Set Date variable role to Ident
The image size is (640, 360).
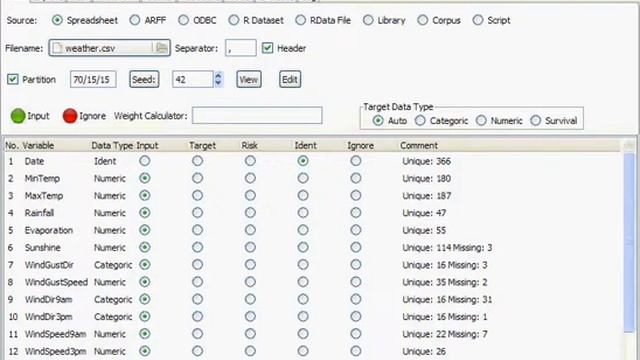click(303, 161)
